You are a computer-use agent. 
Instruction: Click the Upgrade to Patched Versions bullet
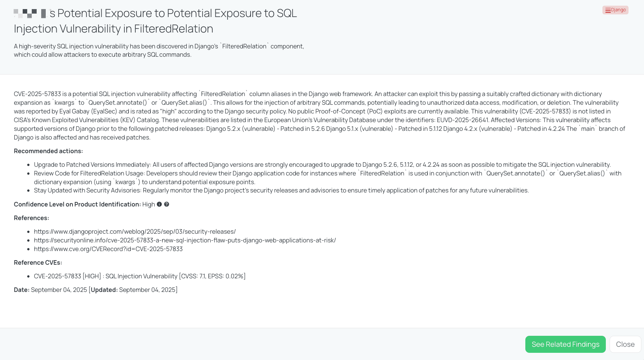(322, 164)
